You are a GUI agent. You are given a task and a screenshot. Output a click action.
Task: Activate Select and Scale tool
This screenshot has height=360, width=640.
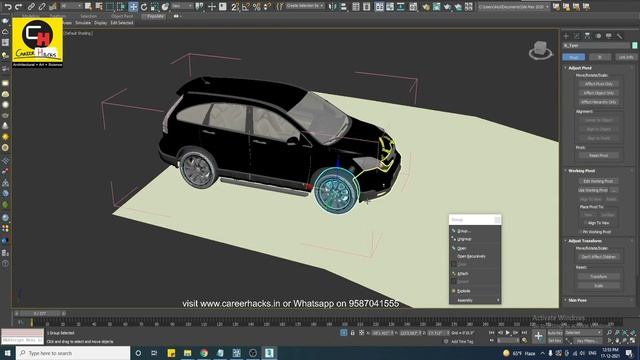pyautogui.click(x=154, y=7)
